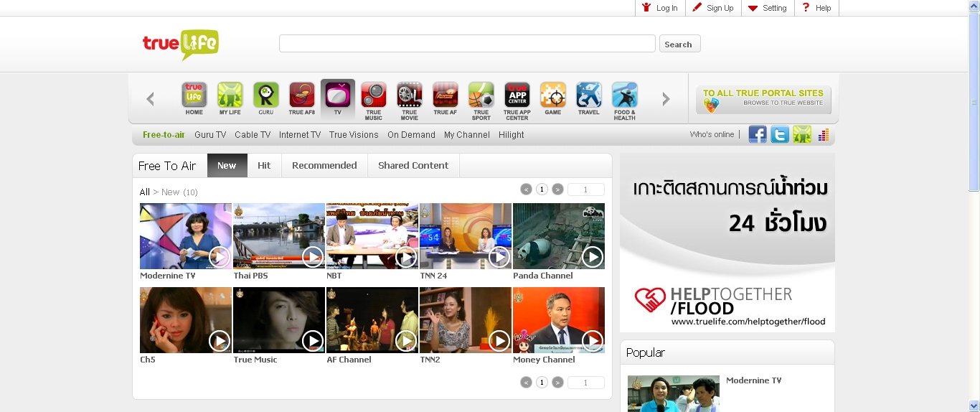Select Guru TV in the submenu
The width and height of the screenshot is (980, 412).
tap(210, 135)
